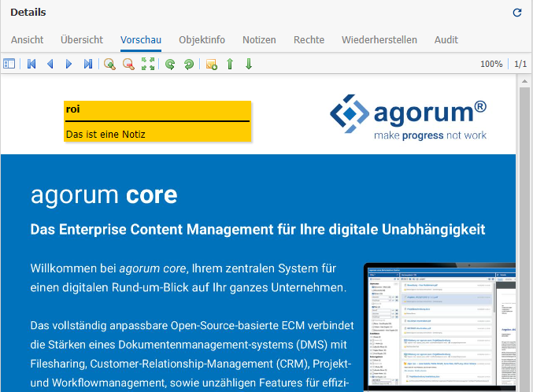
Task: Zoom out of the preview
Action: coord(128,64)
